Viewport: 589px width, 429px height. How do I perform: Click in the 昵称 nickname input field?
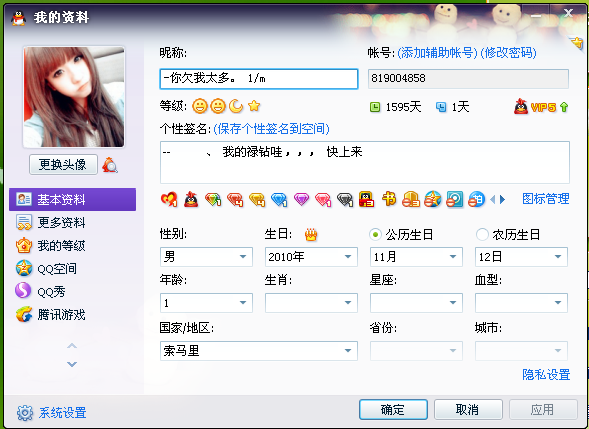[259, 79]
